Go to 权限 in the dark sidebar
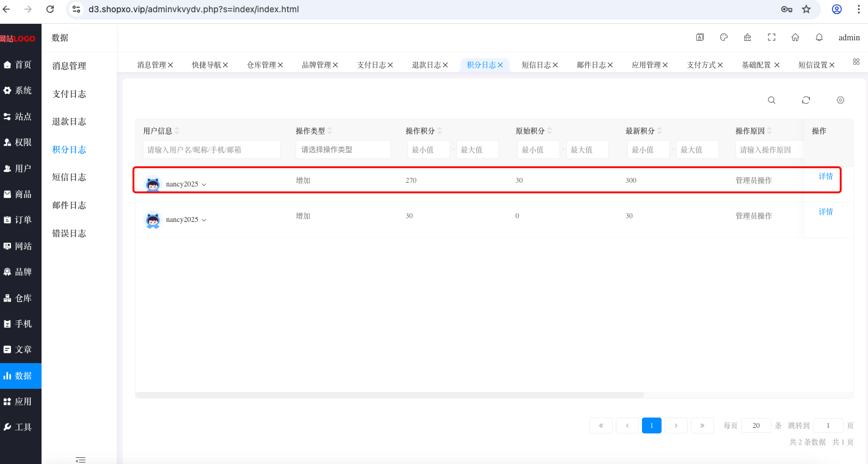 tap(18, 142)
